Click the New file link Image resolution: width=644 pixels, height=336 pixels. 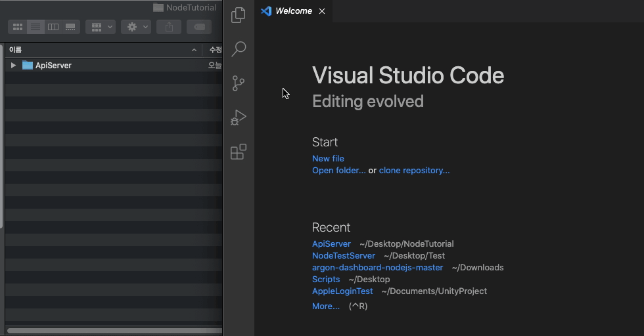[x=328, y=158]
